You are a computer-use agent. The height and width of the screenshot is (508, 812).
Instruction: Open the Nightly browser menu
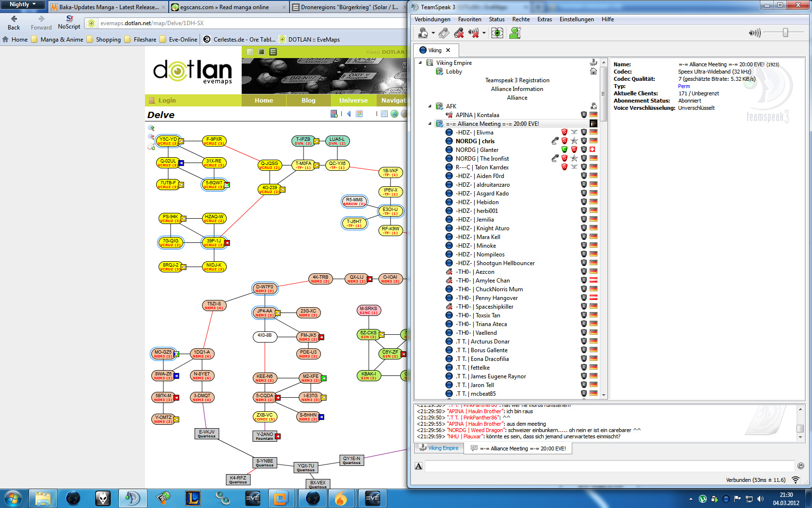click(x=23, y=5)
